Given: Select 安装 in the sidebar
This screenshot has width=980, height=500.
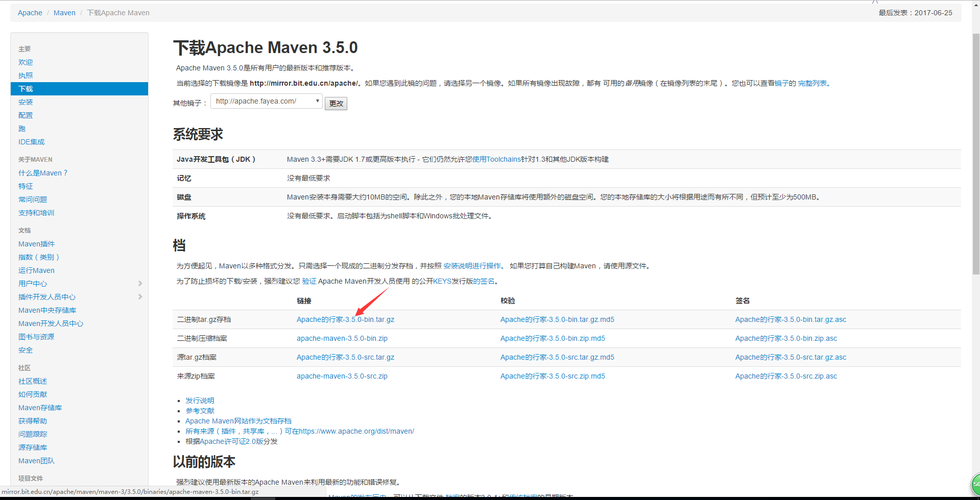Looking at the screenshot, I should (x=26, y=102).
